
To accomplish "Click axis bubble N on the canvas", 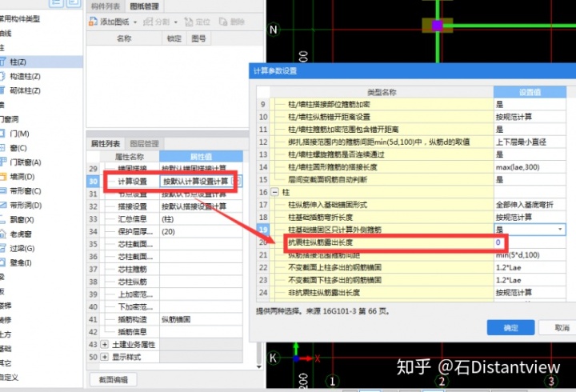I will click(x=273, y=30).
